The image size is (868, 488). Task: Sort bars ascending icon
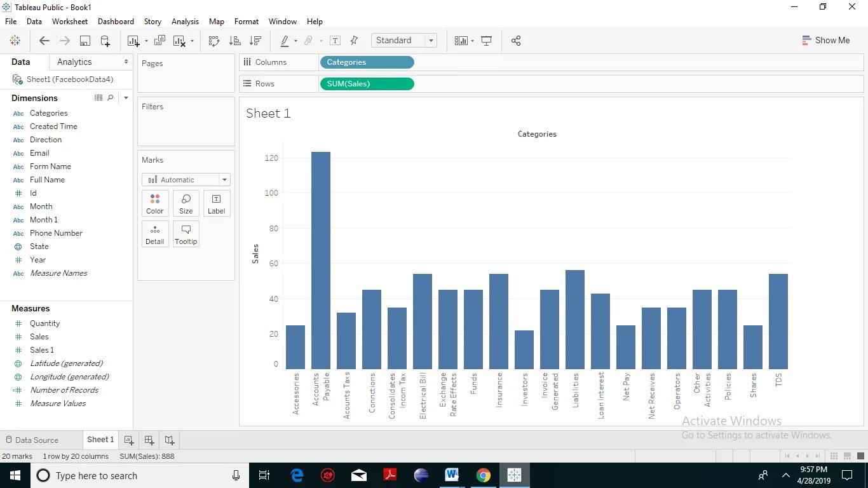coord(234,41)
